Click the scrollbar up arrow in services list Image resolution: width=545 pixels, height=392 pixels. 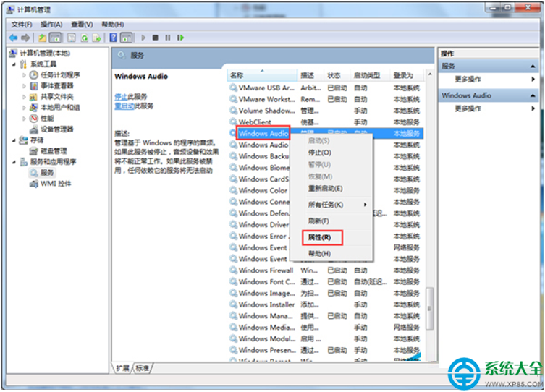(x=430, y=74)
